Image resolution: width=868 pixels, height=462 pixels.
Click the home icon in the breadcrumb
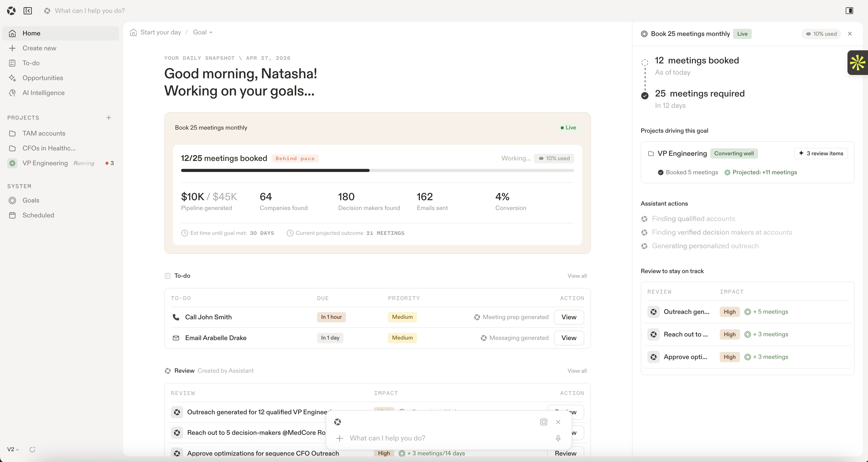point(133,32)
